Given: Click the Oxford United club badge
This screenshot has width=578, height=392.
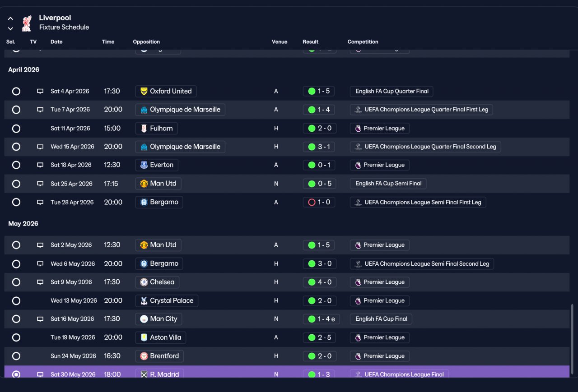Looking at the screenshot, I should (x=144, y=91).
